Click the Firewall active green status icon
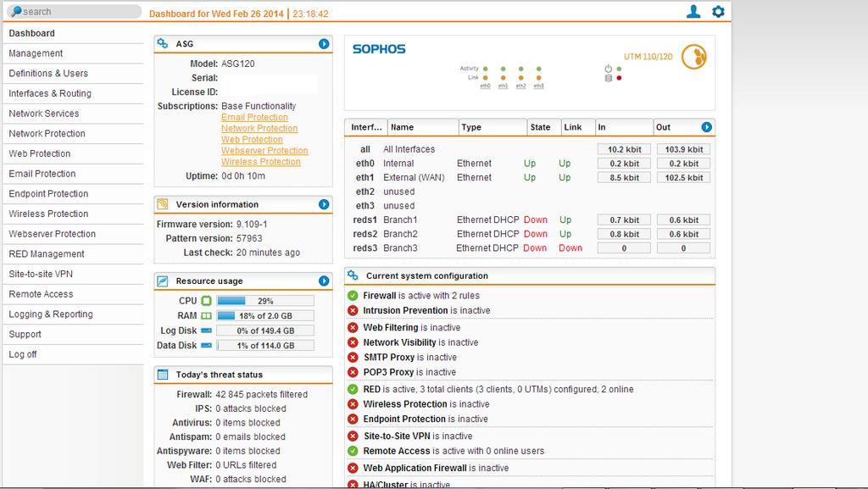This screenshot has width=868, height=489. coord(353,296)
